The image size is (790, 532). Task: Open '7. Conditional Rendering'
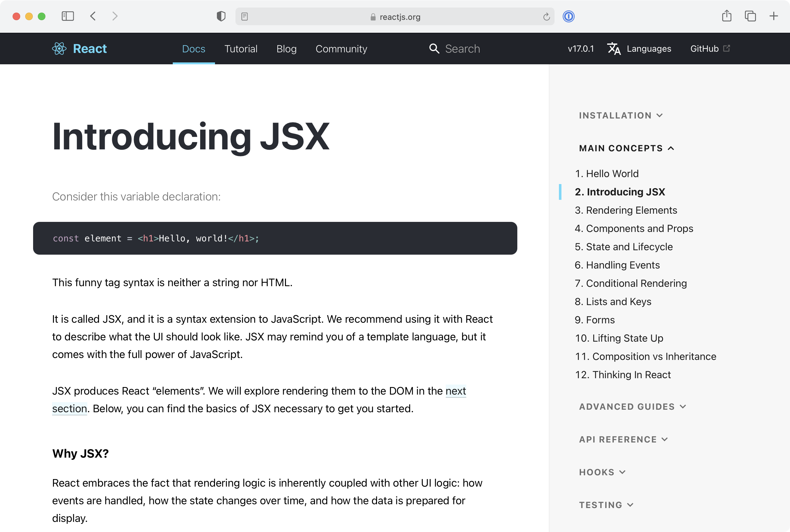630,283
